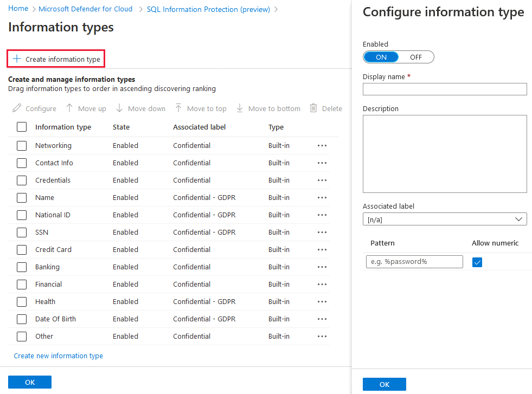This screenshot has width=532, height=394.
Task: Open ellipsis menu for Other row
Action: click(x=322, y=336)
